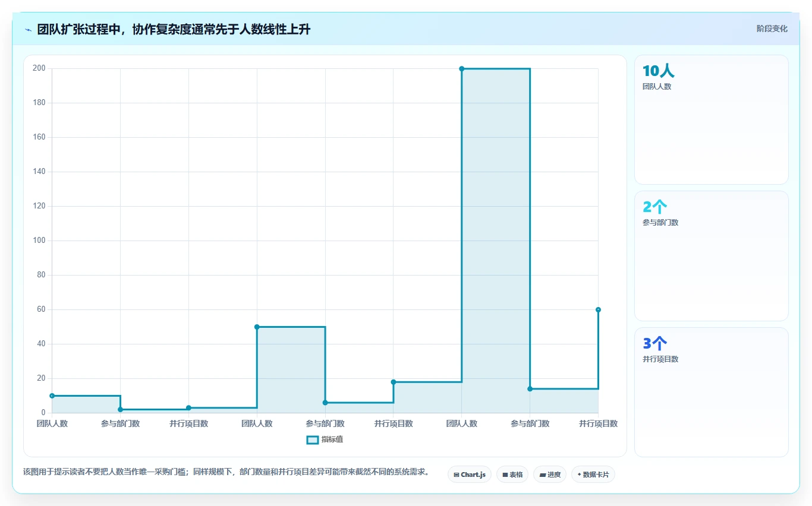Click the chart data point at value 200
Screen dimensions: 812x506
462,69
